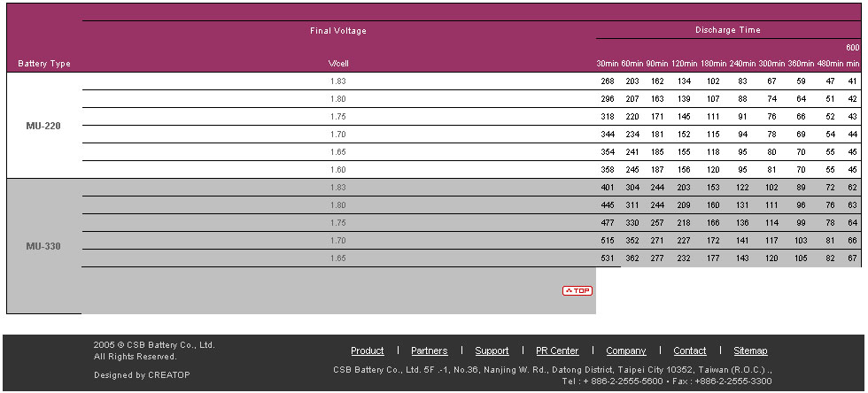
Task: Select the MU-330 battery type label
Action: [x=43, y=246]
